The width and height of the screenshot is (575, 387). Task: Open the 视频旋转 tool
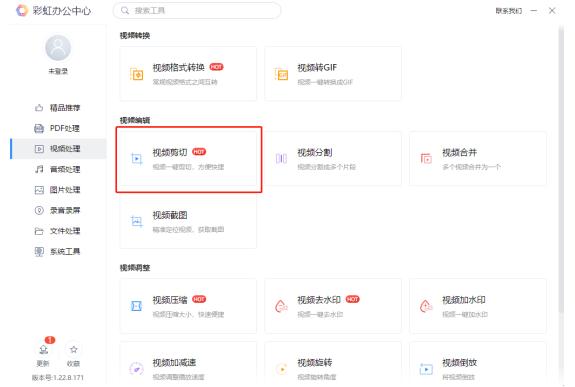point(333,364)
